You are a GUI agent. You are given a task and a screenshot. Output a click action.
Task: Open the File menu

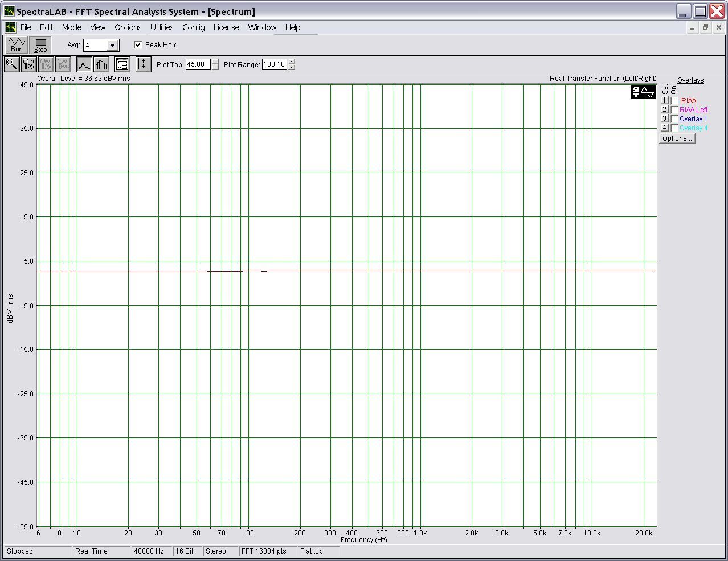point(26,27)
